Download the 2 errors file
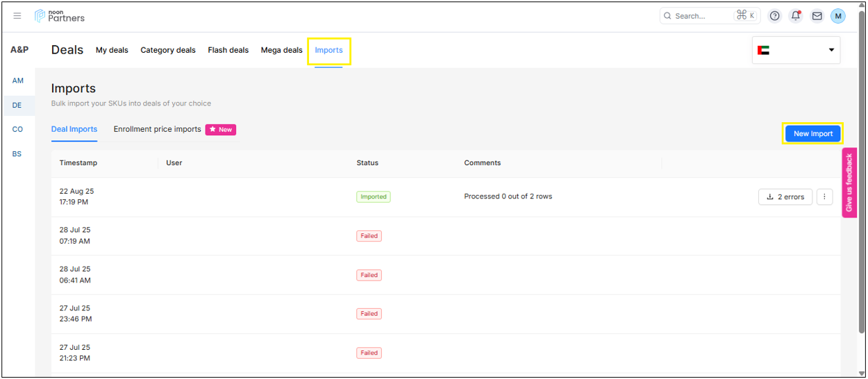The image size is (868, 379). click(x=785, y=197)
